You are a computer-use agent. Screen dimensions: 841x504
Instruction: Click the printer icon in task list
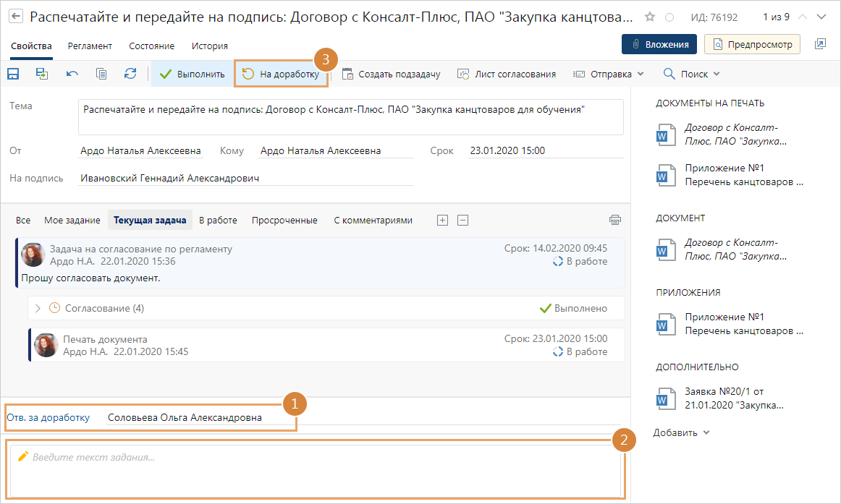(615, 220)
